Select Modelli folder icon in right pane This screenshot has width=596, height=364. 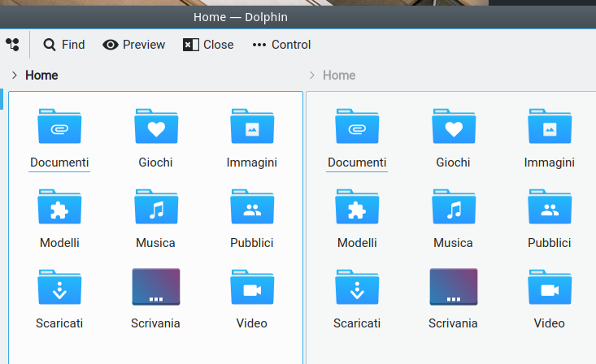357,207
